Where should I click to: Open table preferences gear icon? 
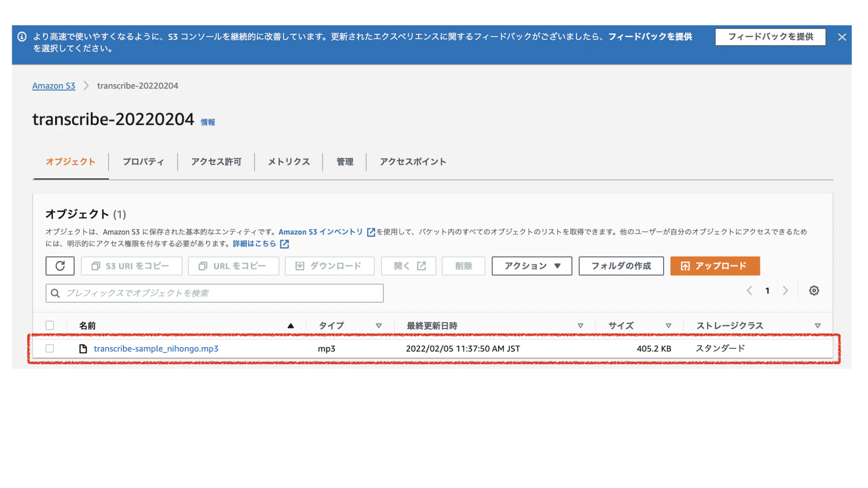pos(814,291)
